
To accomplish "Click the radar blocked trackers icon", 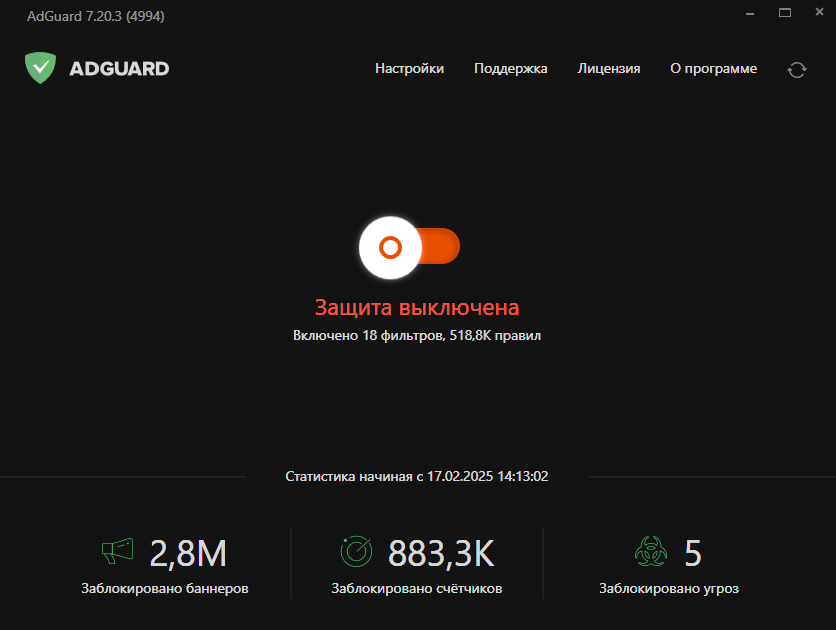I will coord(356,551).
